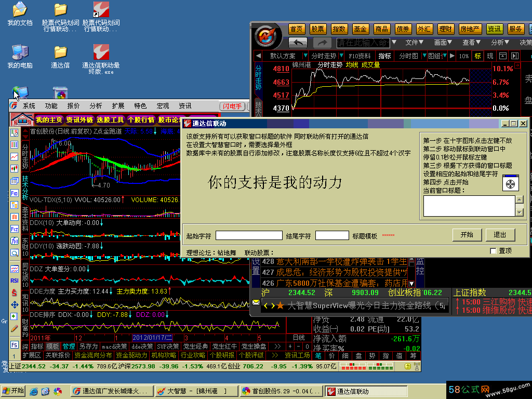The height and width of the screenshot is (399, 532).
Task: Click the 大智慧 panel layout icon beside 现
Action: [x=502, y=56]
